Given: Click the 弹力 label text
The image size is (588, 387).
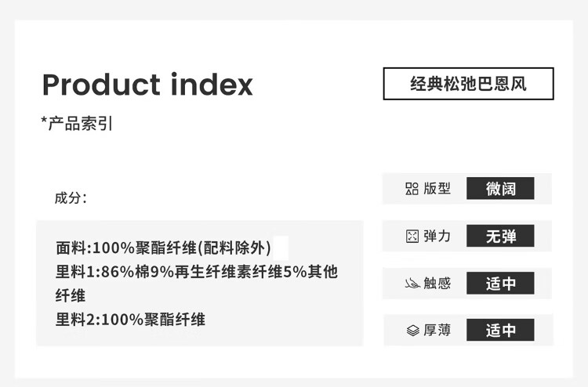Looking at the screenshot, I should (437, 236).
